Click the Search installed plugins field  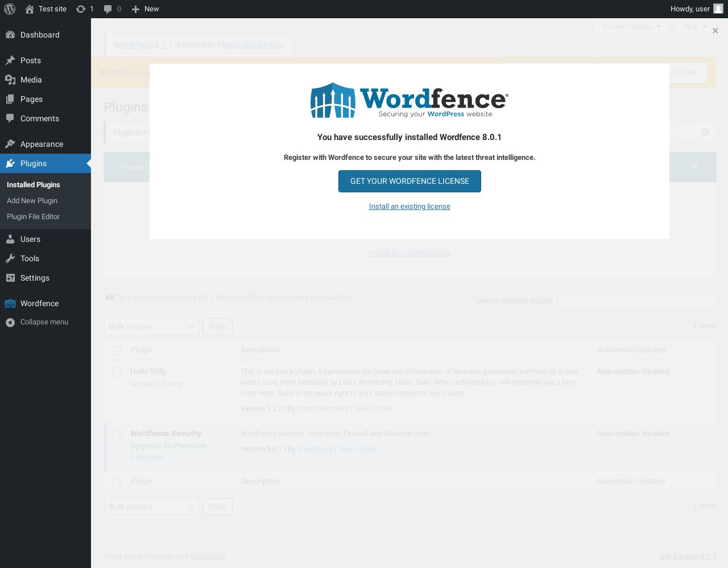pyautogui.click(x=636, y=301)
